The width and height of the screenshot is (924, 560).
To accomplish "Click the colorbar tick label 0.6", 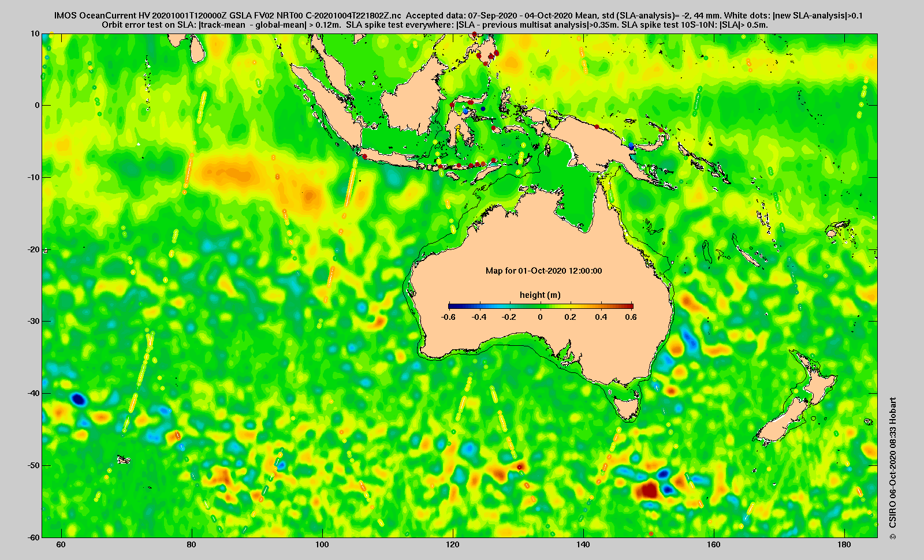I will 631,317.
